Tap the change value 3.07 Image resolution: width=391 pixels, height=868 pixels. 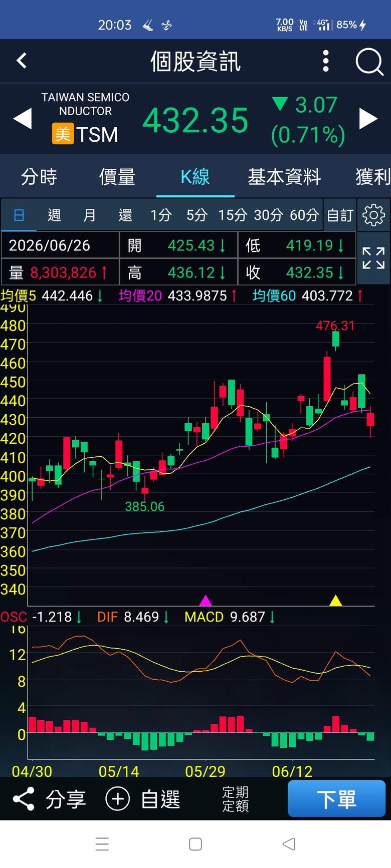click(x=316, y=105)
